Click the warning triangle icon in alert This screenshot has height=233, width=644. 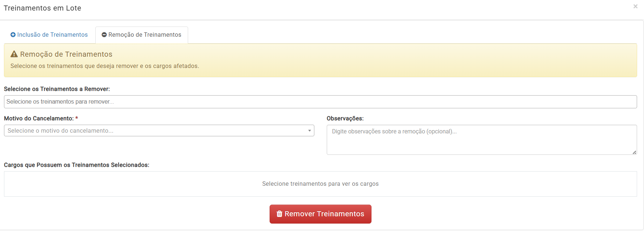pos(14,54)
